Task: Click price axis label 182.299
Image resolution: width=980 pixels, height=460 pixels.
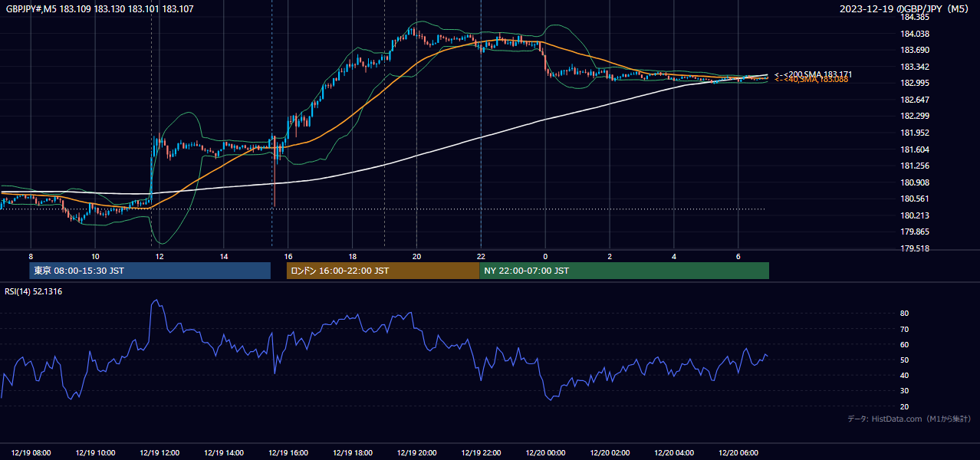Action: [x=914, y=117]
